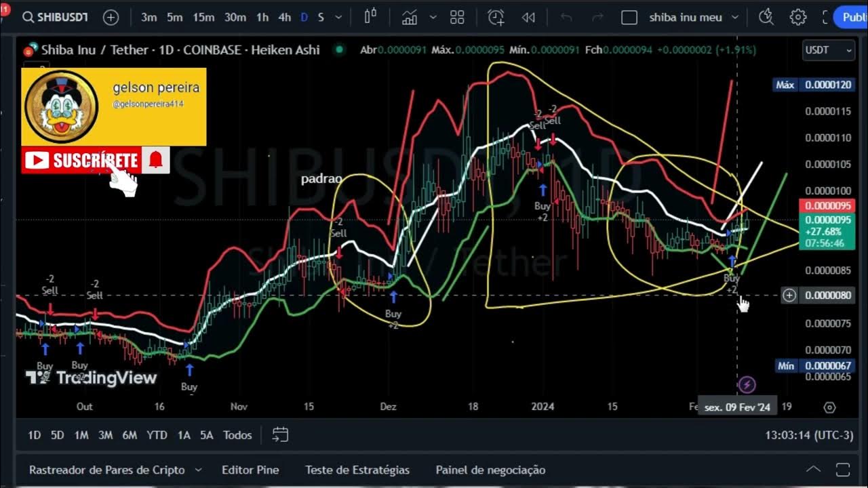The height and width of the screenshot is (488, 868).
Task: Select the 1h timeframe
Action: click(262, 17)
